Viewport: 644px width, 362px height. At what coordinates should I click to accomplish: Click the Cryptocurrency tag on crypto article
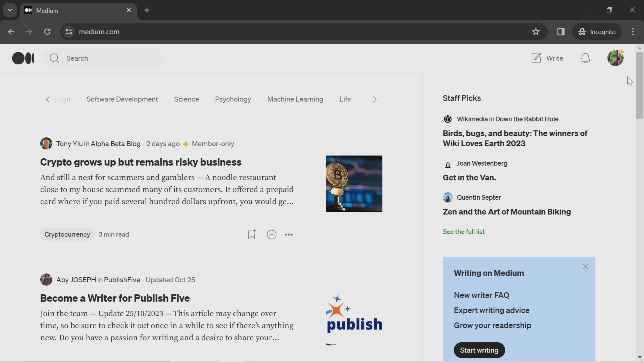[x=67, y=234]
